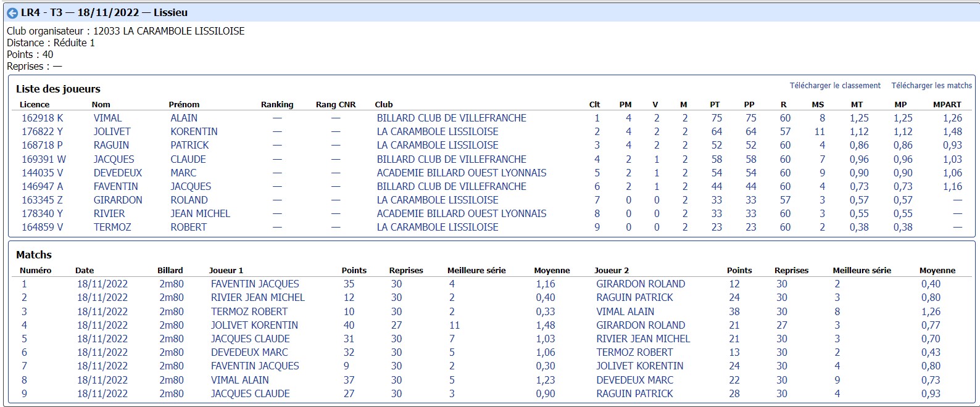This screenshot has height=407, width=980.
Task: Select match 4 player JOLIVET KORENTIN
Action: pyautogui.click(x=254, y=325)
